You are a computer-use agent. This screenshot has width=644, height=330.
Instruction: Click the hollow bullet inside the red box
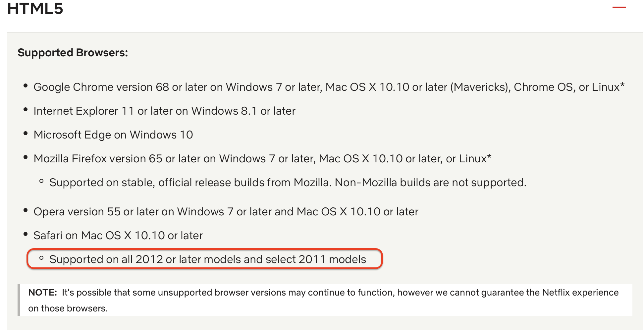[x=41, y=258]
